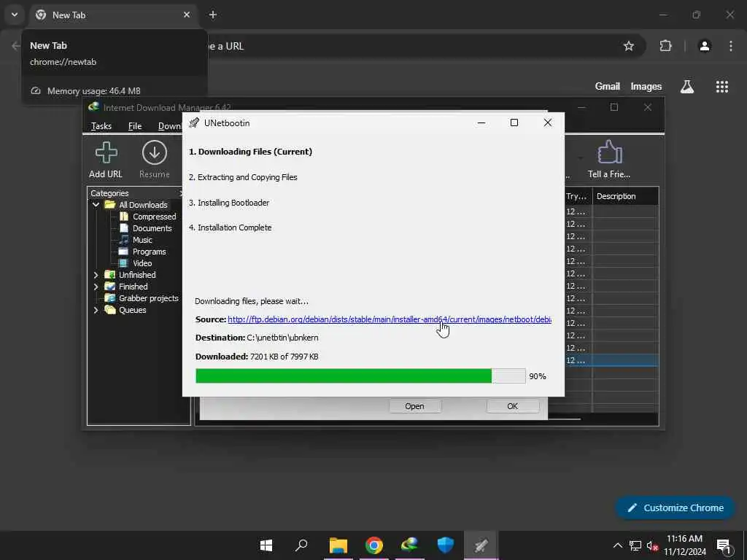
Task: Open a new Chrome tab with plus button
Action: pos(213,15)
